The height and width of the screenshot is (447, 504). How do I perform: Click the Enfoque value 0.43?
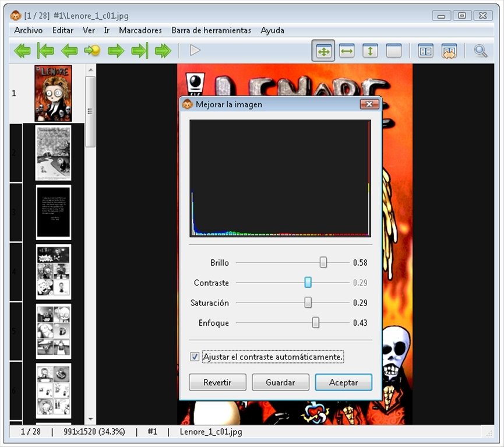pos(360,322)
